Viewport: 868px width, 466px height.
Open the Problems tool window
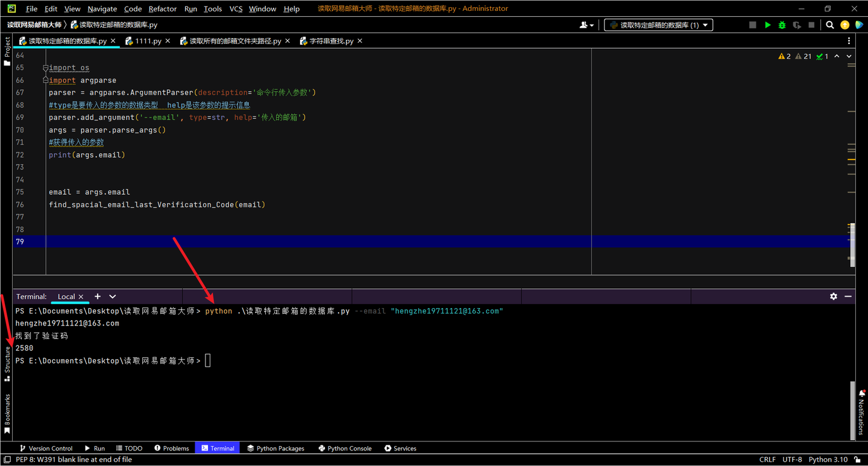[x=172, y=448]
